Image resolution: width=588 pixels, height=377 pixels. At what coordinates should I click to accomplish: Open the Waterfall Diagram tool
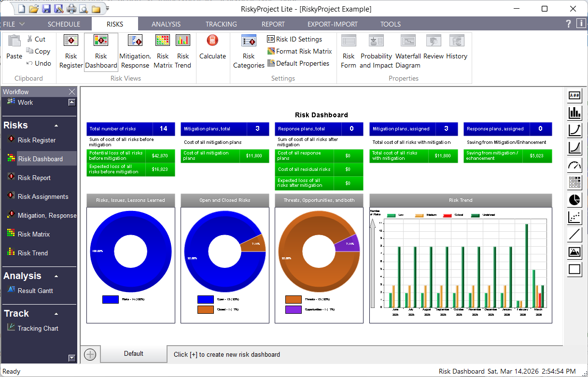coord(408,52)
